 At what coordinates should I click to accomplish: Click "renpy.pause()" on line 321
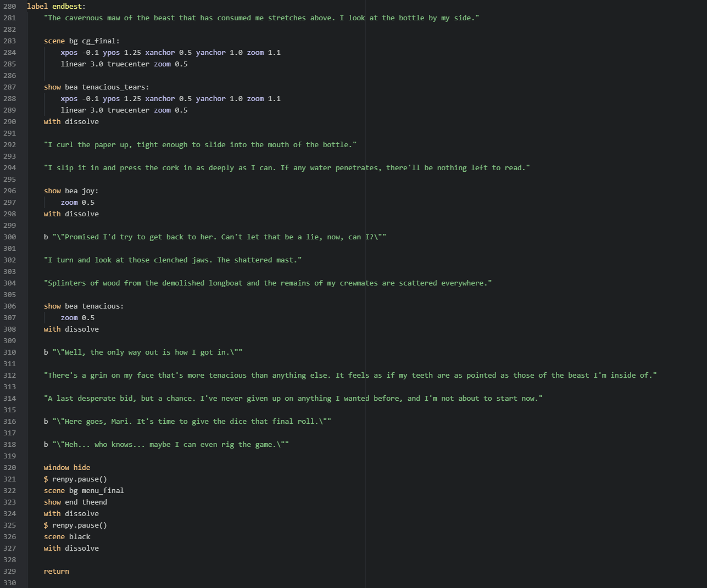pos(80,479)
